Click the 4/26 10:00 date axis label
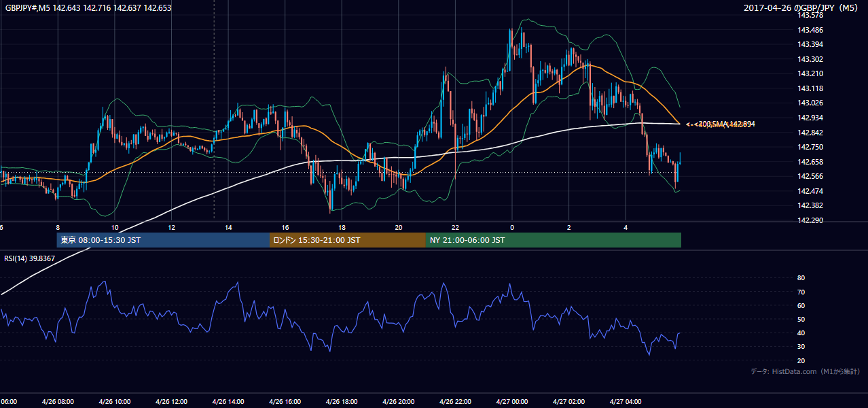Screen dimensions: 868x408 [114, 401]
